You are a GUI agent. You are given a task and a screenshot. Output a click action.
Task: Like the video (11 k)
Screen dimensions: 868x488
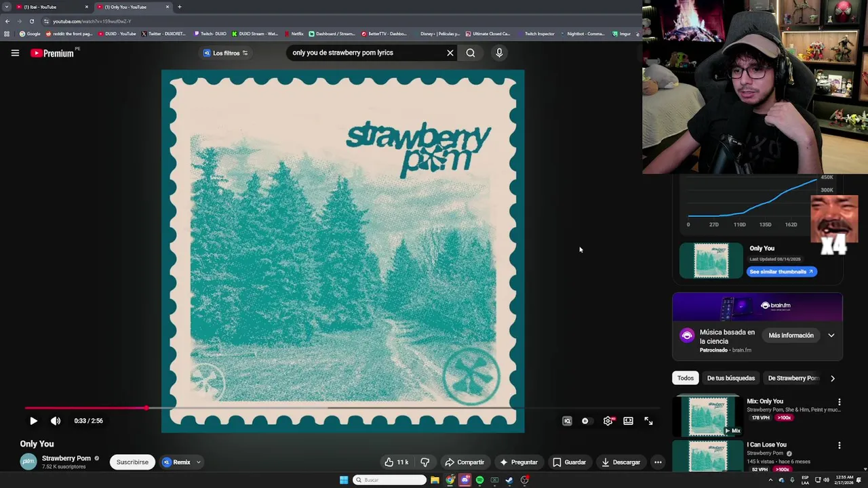click(396, 462)
